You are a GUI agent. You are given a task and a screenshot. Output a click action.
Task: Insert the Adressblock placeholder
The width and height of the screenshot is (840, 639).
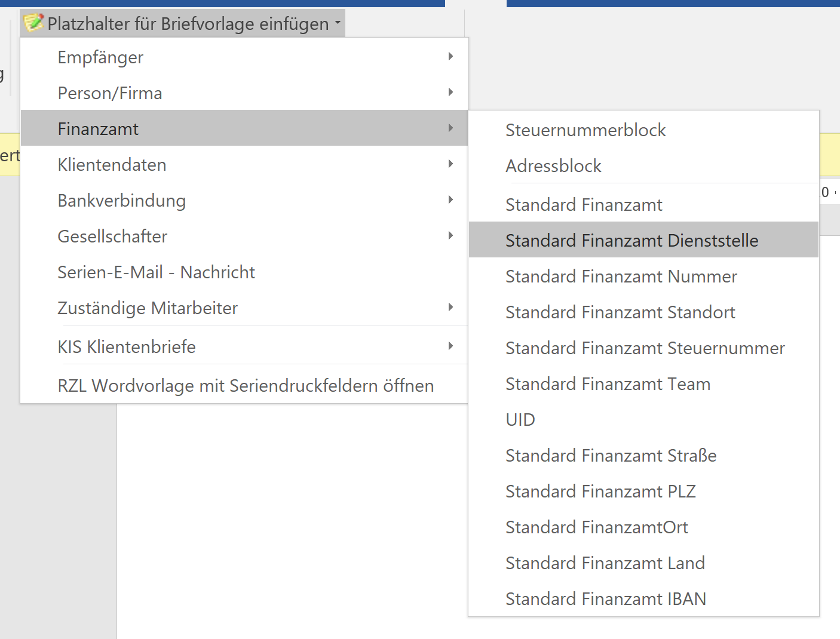tap(553, 166)
